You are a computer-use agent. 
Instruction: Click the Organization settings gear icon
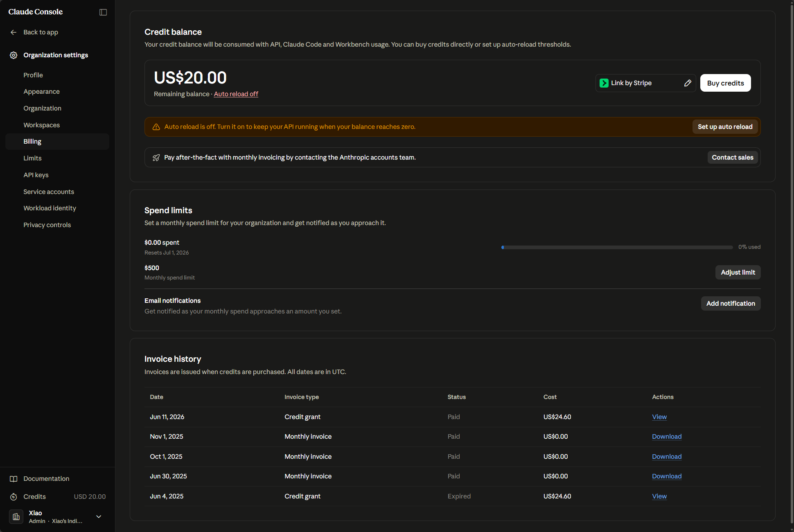click(x=14, y=55)
